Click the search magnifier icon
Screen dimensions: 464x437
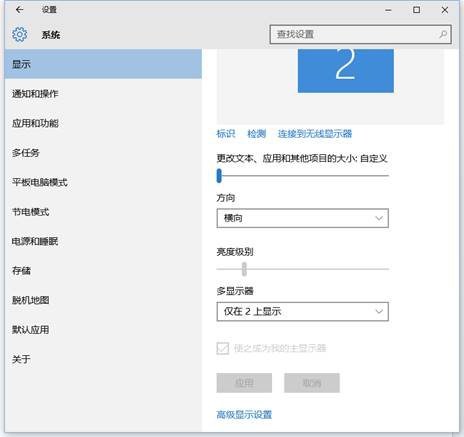(x=443, y=34)
